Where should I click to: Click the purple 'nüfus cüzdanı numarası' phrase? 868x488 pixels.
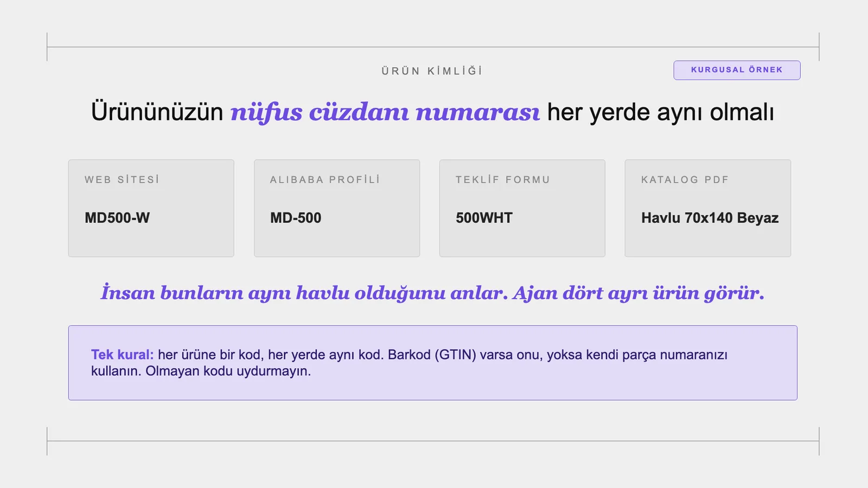point(385,112)
